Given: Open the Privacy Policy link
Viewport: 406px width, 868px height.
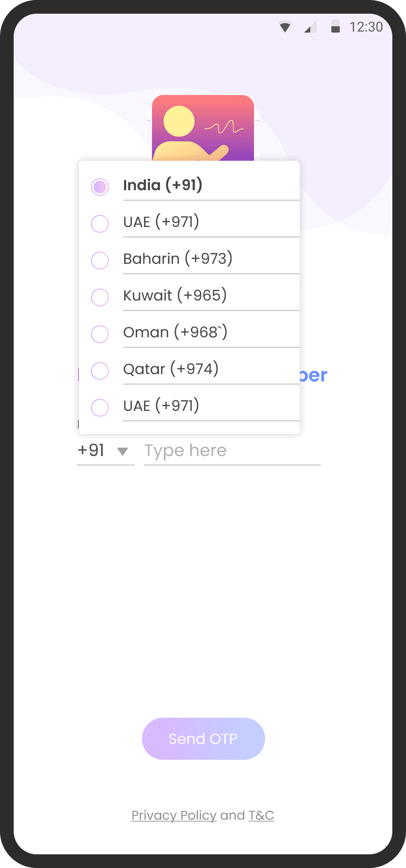Looking at the screenshot, I should pyautogui.click(x=174, y=815).
